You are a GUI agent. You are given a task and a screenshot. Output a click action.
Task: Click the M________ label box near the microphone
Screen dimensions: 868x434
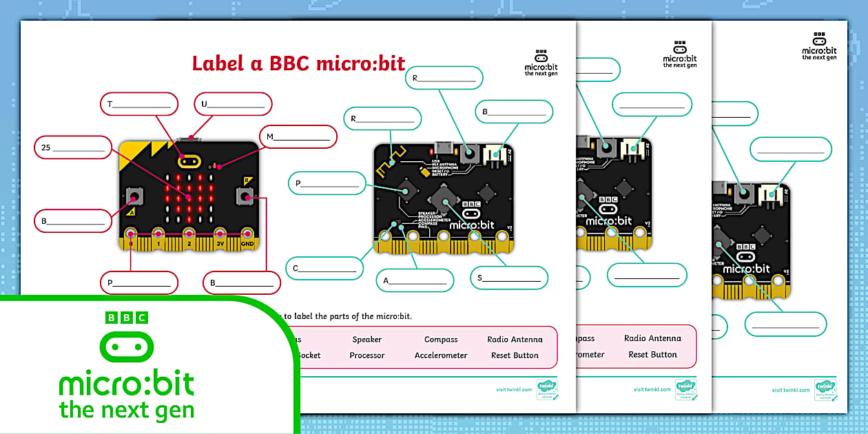[298, 136]
